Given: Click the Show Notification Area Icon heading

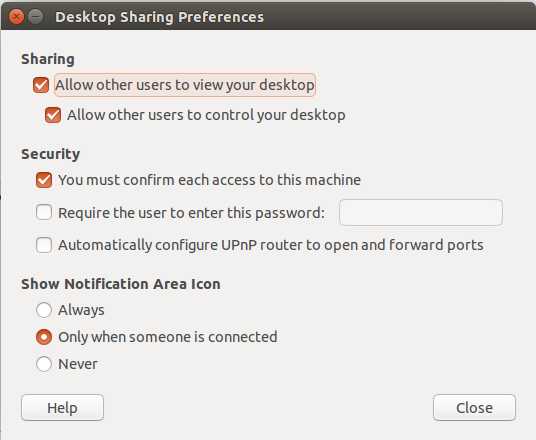Looking at the screenshot, I should [x=121, y=284].
